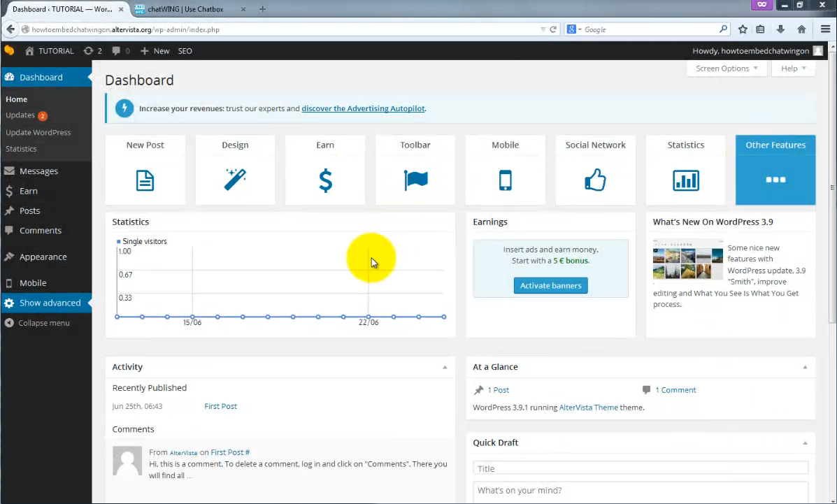Click the What's on your mind text area

pyautogui.click(x=641, y=491)
